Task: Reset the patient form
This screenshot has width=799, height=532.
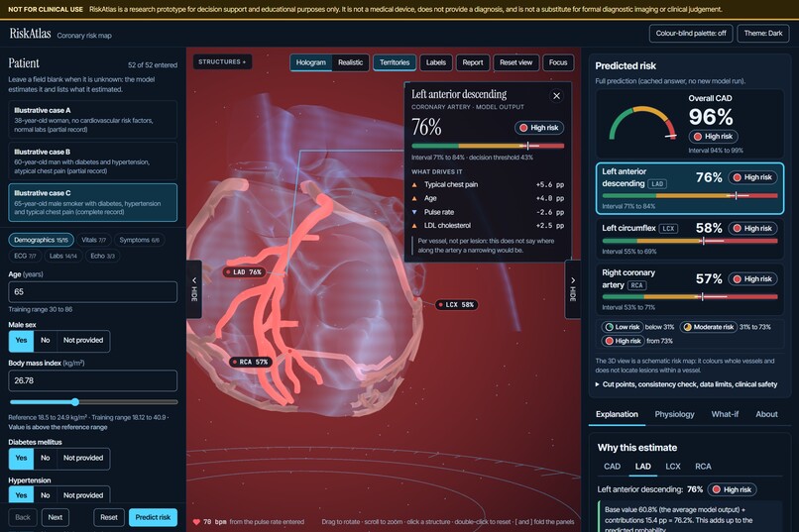Action: (108, 517)
